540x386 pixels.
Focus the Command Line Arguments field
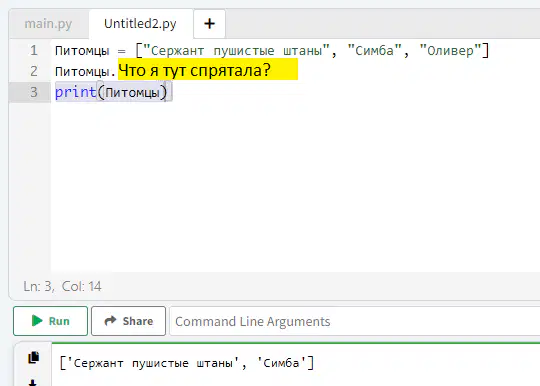coord(355,321)
